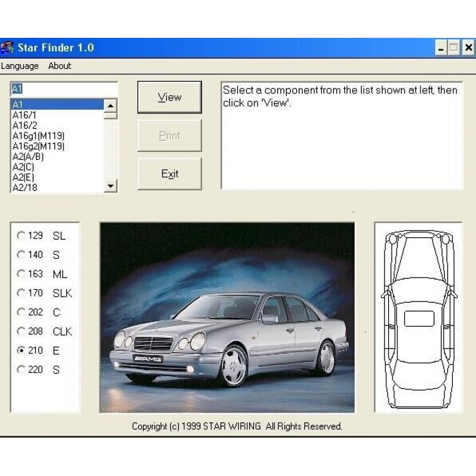The height and width of the screenshot is (476, 476).
Task: Select A16g1(M119) in the list
Action: click(57, 135)
